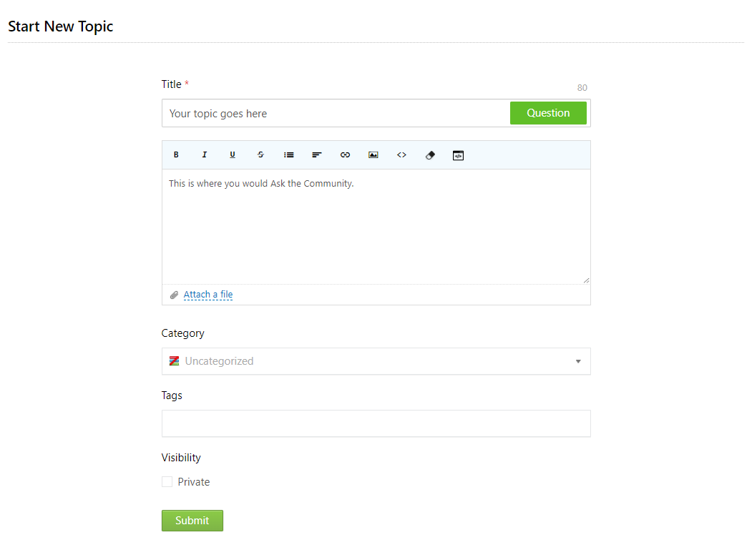Switch editor to HTML source view

(x=458, y=155)
